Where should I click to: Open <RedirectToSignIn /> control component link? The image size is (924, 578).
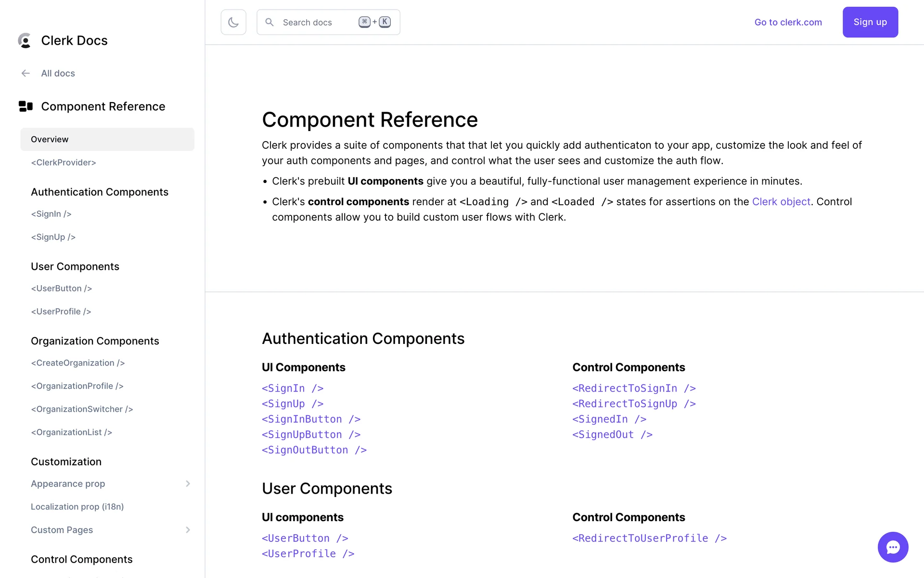[634, 388]
